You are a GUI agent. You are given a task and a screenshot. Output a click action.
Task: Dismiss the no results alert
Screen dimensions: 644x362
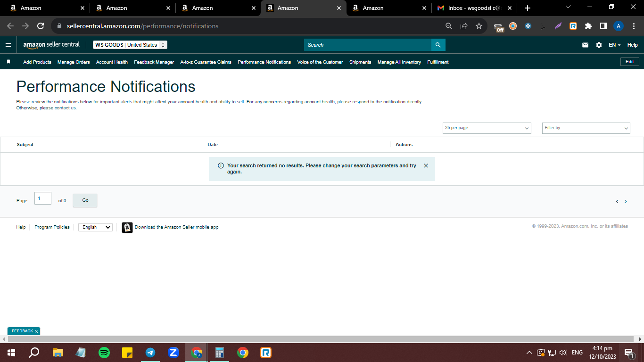coord(426,165)
